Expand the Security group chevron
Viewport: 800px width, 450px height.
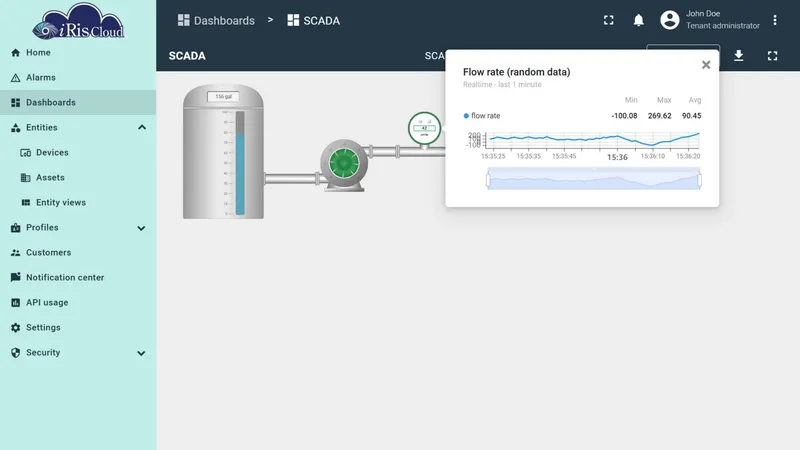click(x=141, y=353)
